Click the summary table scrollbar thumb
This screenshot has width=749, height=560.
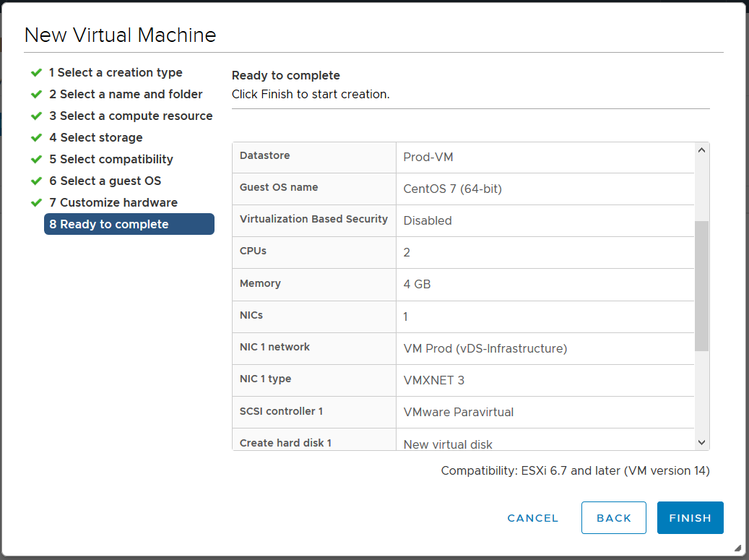[x=701, y=285]
